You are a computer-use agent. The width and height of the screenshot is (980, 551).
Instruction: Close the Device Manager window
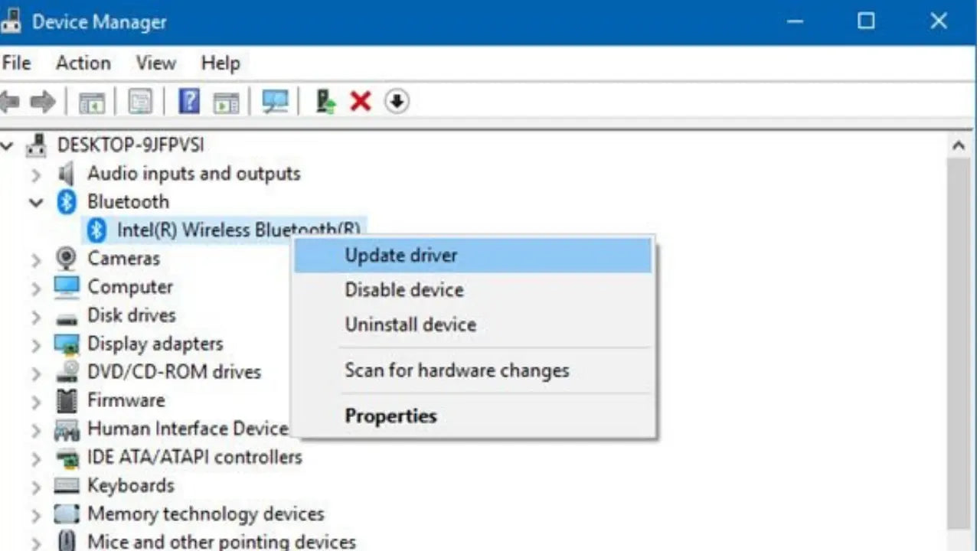(939, 21)
